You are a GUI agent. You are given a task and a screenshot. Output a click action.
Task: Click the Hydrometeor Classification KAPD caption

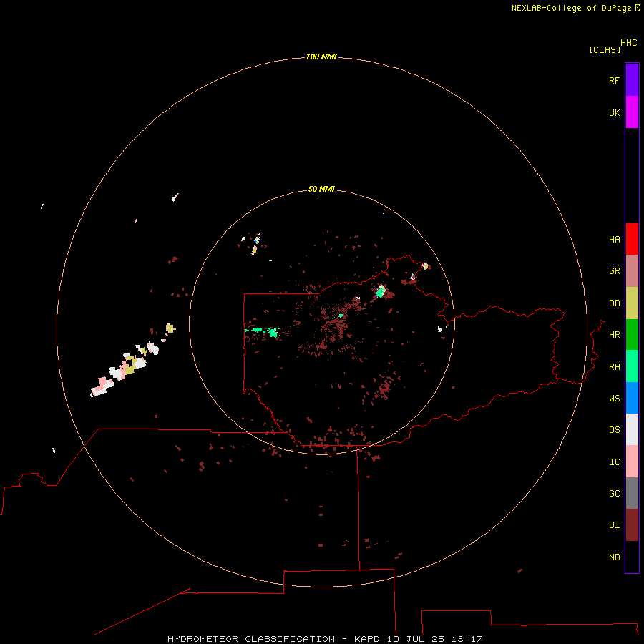point(325,639)
